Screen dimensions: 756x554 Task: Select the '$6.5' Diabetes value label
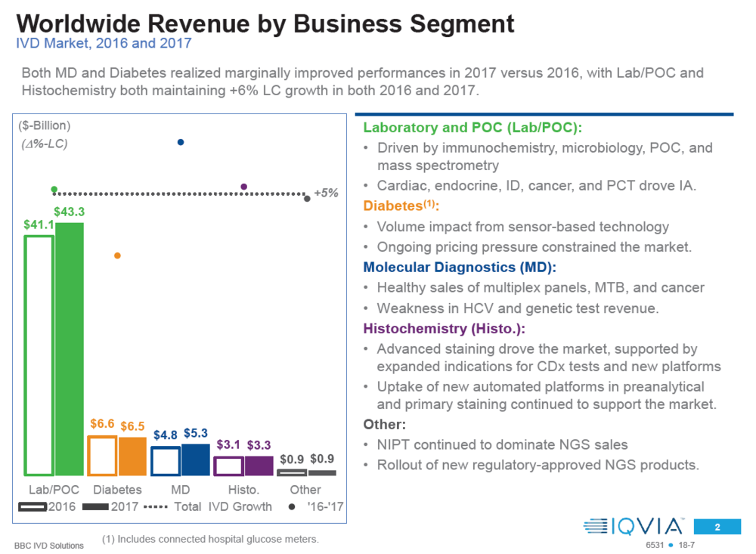(132, 426)
